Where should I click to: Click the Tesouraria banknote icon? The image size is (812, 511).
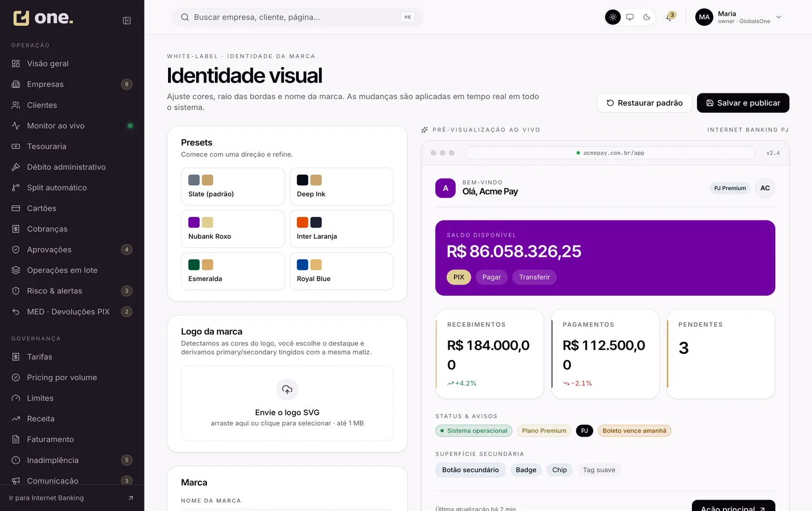[16, 146]
